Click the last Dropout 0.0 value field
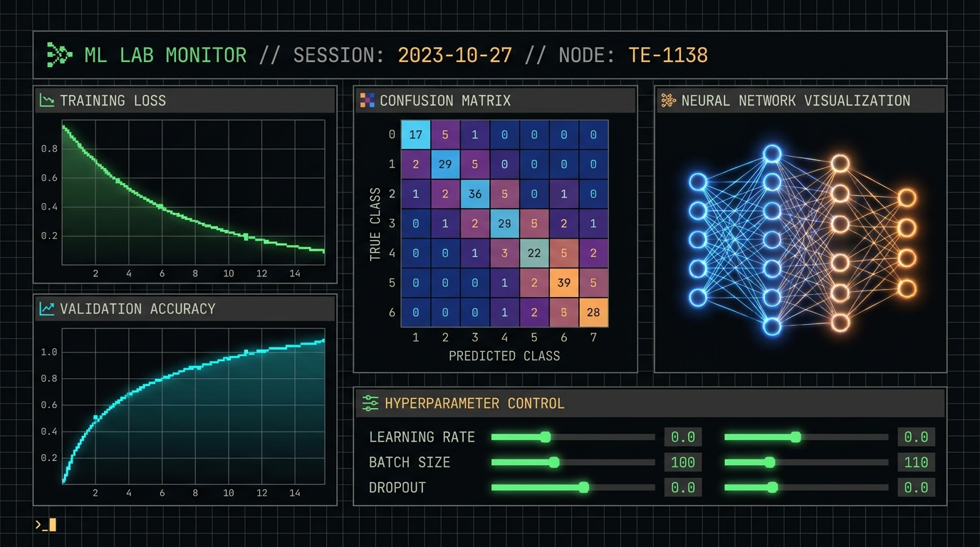Screen dimensions: 980x547 [916, 487]
